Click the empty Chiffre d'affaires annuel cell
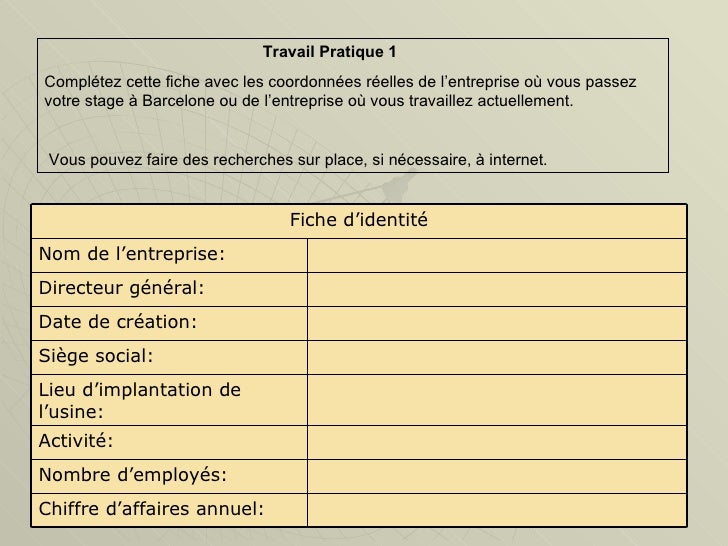 tap(497, 510)
